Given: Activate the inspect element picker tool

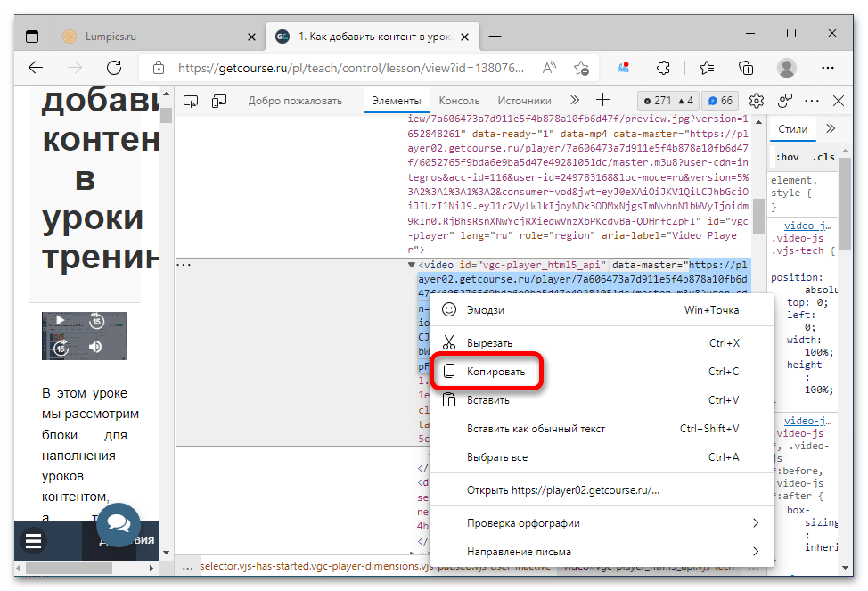Looking at the screenshot, I should (191, 101).
